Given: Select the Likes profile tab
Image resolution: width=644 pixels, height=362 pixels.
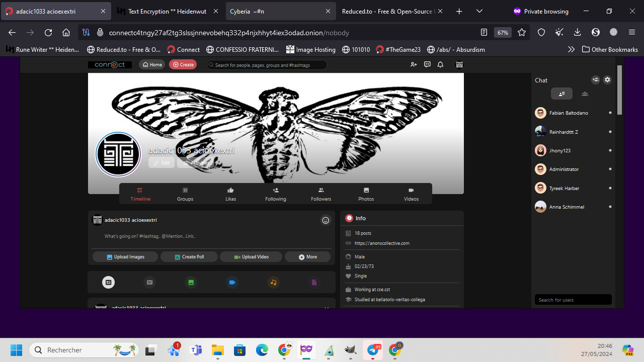Looking at the screenshot, I should [230, 194].
